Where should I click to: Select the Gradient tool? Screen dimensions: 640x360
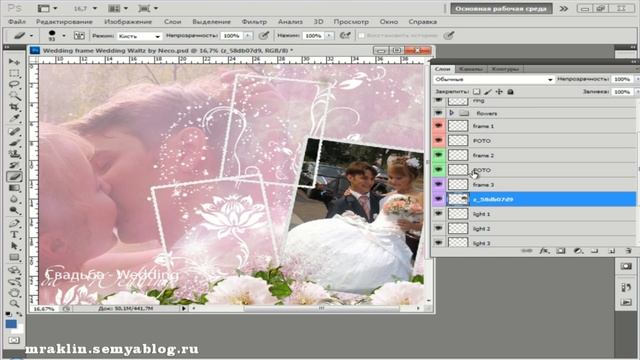pos(14,188)
